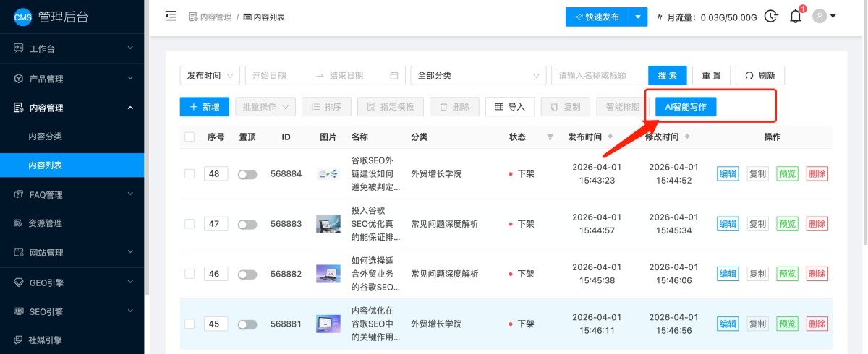Viewport: 868px width, 354px height.
Task: Click the CMS logo icon
Action: pyautogui.click(x=22, y=18)
